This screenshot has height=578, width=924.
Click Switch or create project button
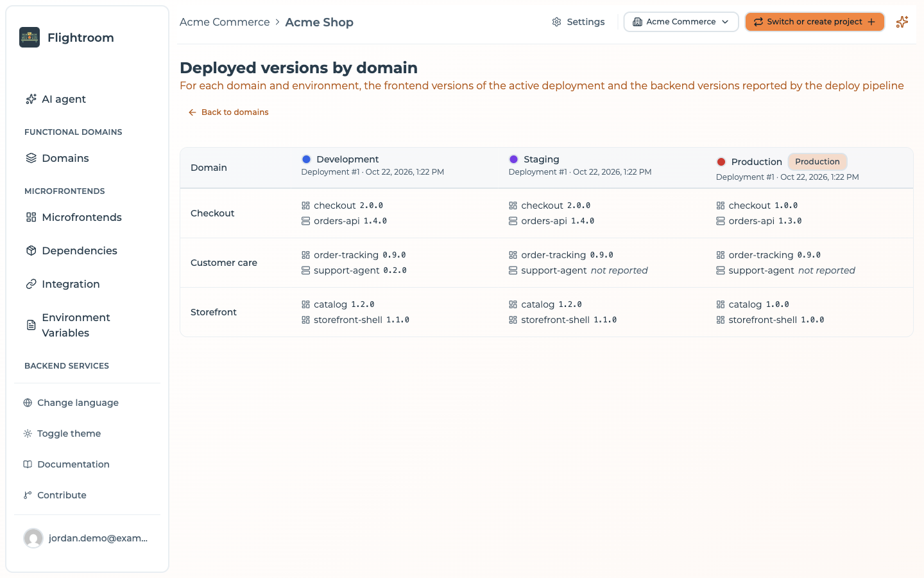(815, 22)
